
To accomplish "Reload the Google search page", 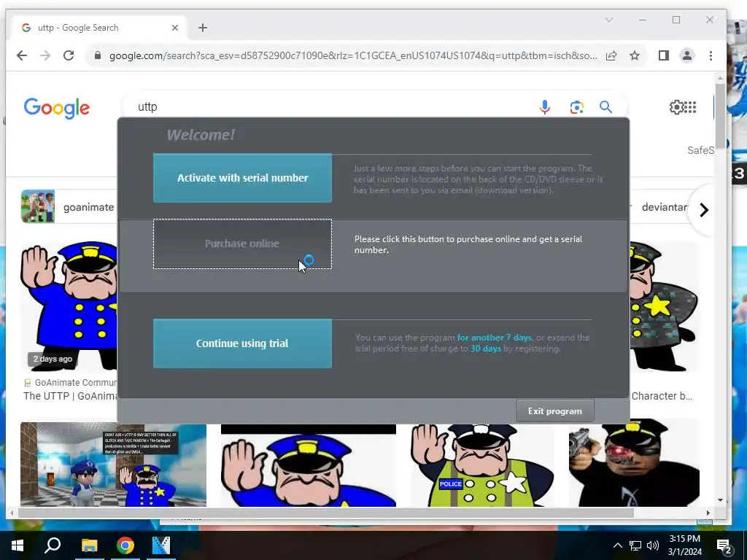I will (x=69, y=55).
